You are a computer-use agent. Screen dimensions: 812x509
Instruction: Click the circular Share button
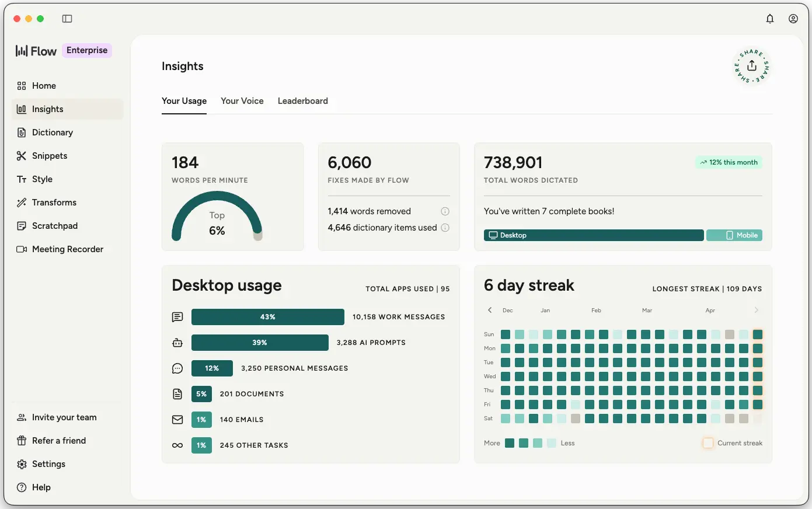752,66
